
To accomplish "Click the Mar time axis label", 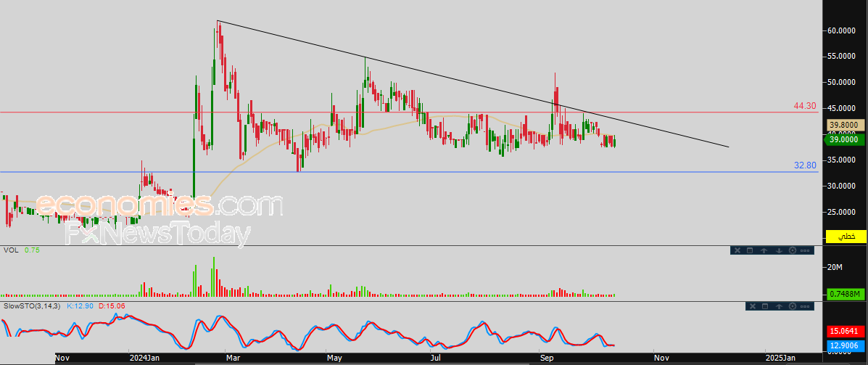I will 233,358.
